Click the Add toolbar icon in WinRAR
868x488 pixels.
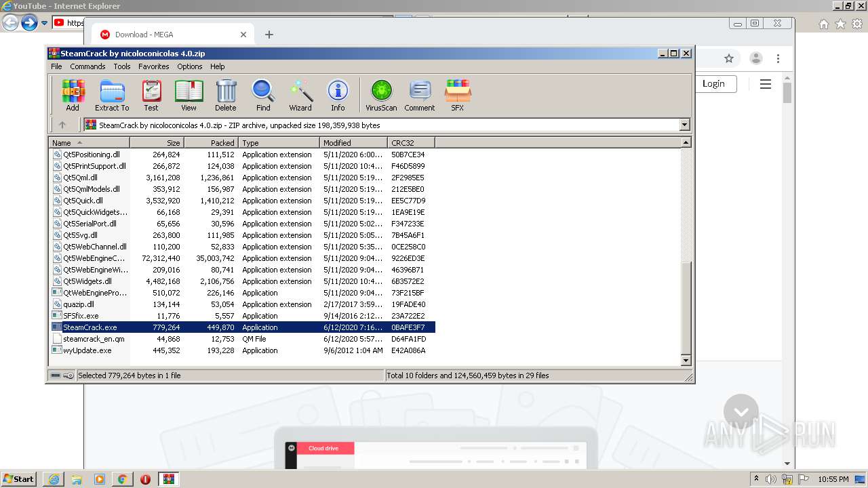[x=73, y=96]
